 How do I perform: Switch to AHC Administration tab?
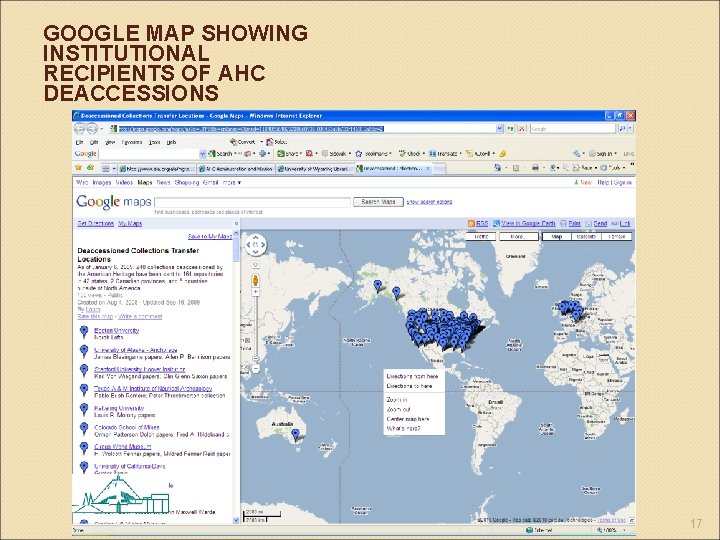click(x=236, y=169)
